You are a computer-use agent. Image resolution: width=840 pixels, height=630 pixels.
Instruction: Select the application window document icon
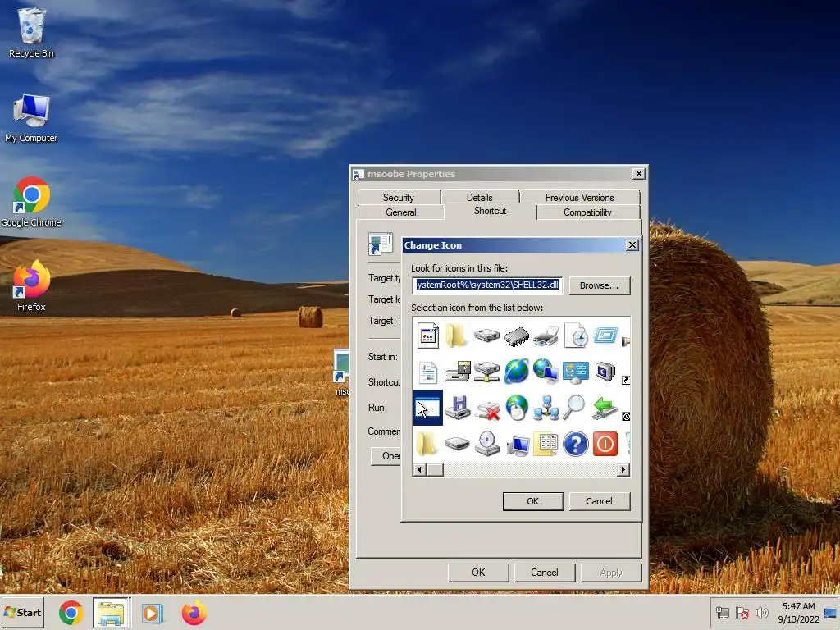[x=427, y=336]
